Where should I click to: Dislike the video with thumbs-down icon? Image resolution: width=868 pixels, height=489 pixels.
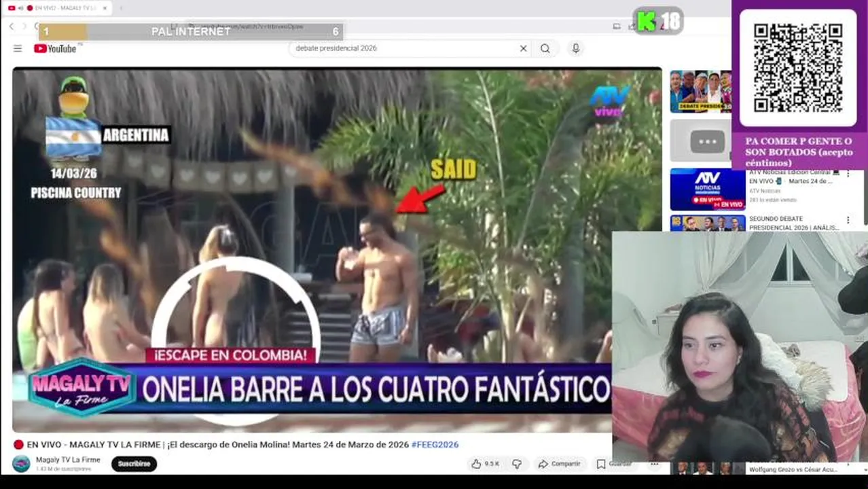pos(517,464)
